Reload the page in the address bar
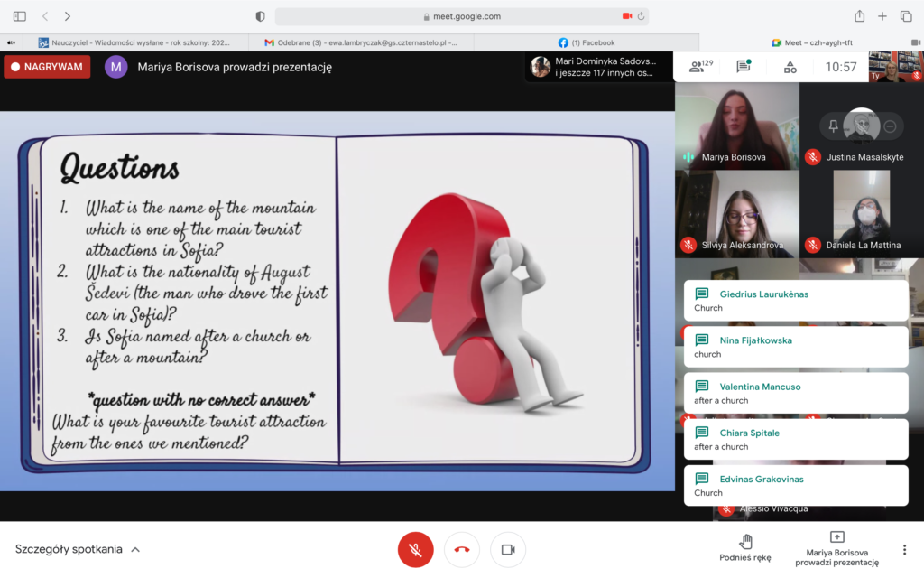924x578 pixels. 641,16
